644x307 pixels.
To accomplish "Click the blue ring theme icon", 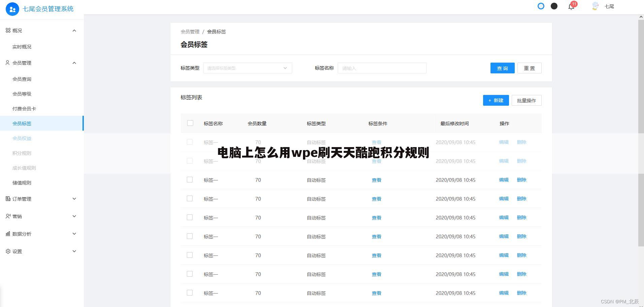I will tap(541, 6).
